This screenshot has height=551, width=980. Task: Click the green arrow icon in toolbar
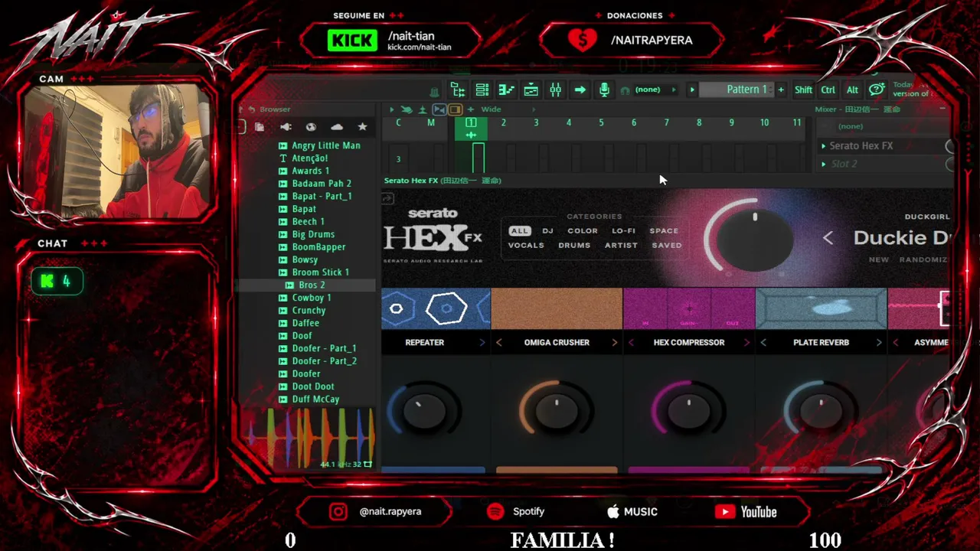580,90
